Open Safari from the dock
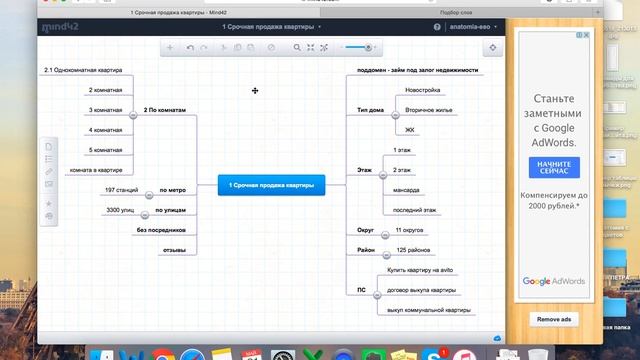The image size is (640, 360). coord(192,354)
